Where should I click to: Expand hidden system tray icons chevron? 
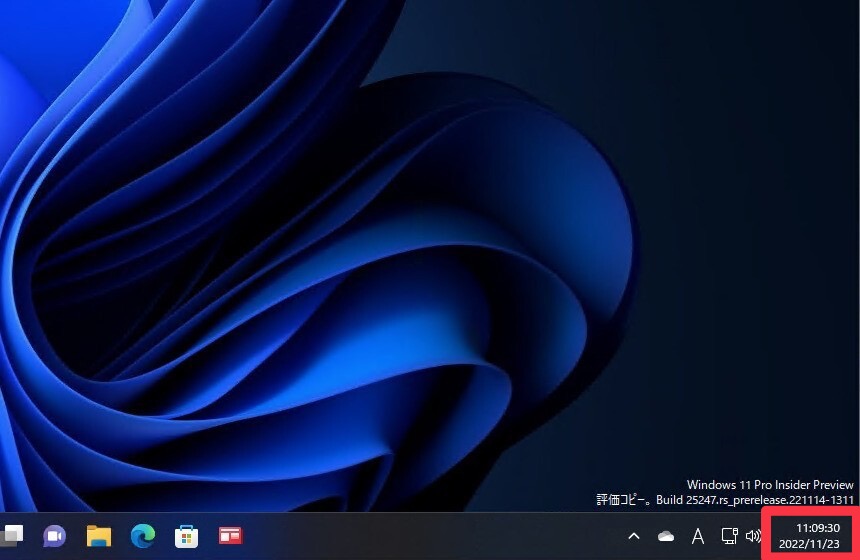(633, 537)
